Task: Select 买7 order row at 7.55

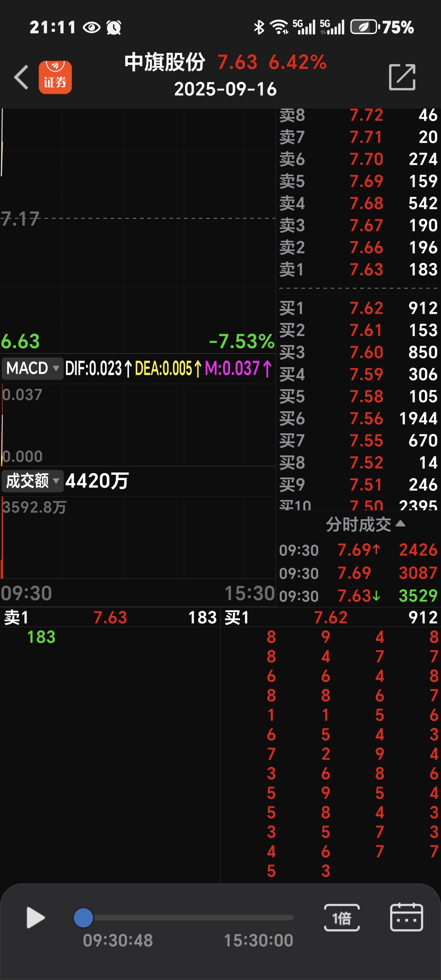Action: (x=358, y=440)
